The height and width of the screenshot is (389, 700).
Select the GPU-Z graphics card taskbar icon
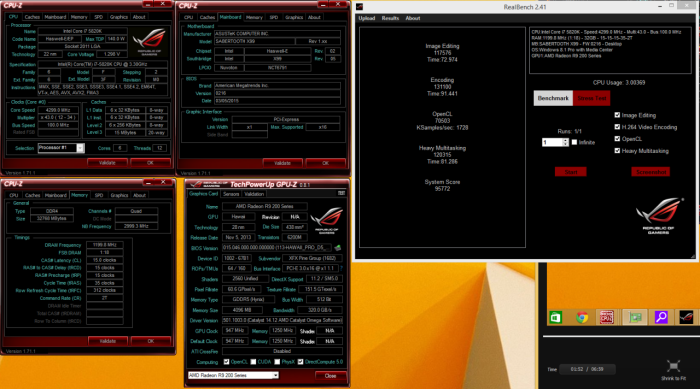click(634, 318)
